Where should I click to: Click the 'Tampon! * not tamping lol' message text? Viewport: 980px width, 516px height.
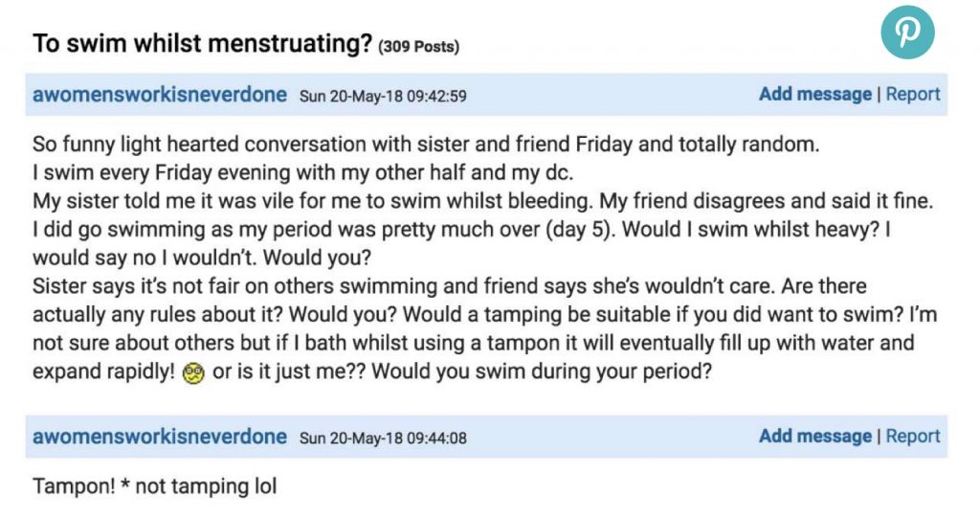click(x=154, y=486)
